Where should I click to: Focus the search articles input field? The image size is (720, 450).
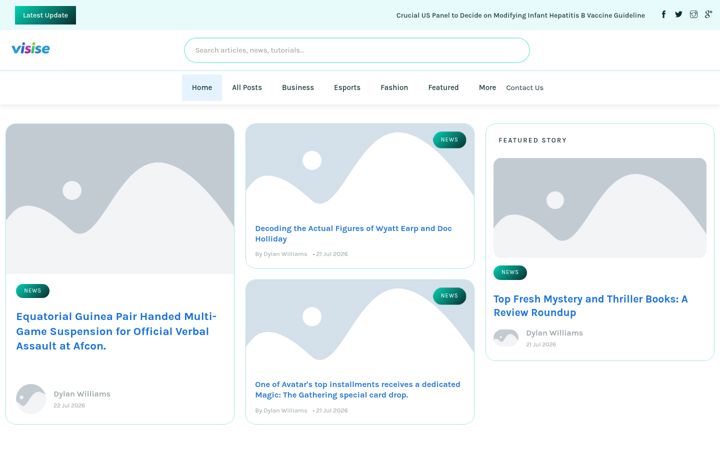[x=357, y=50]
